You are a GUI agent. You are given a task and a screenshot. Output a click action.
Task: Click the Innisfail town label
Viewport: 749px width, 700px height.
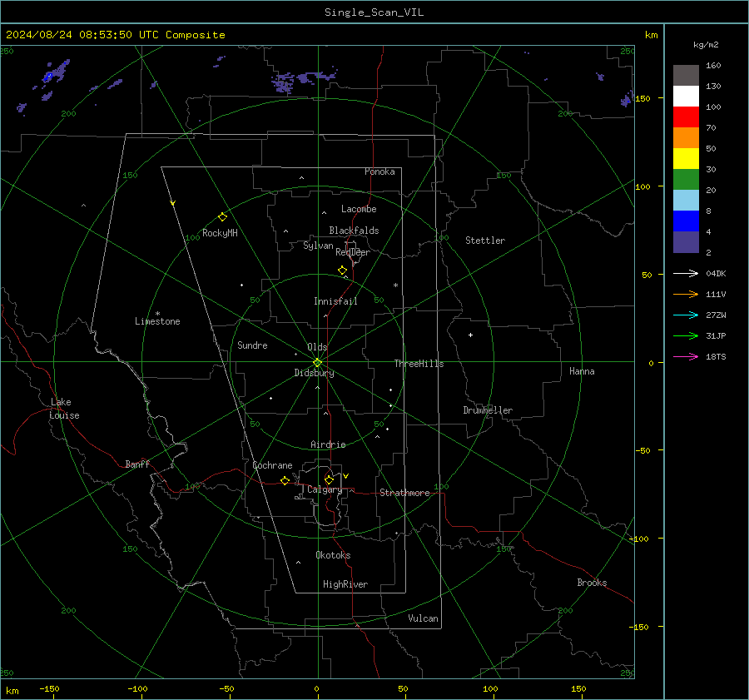(335, 301)
